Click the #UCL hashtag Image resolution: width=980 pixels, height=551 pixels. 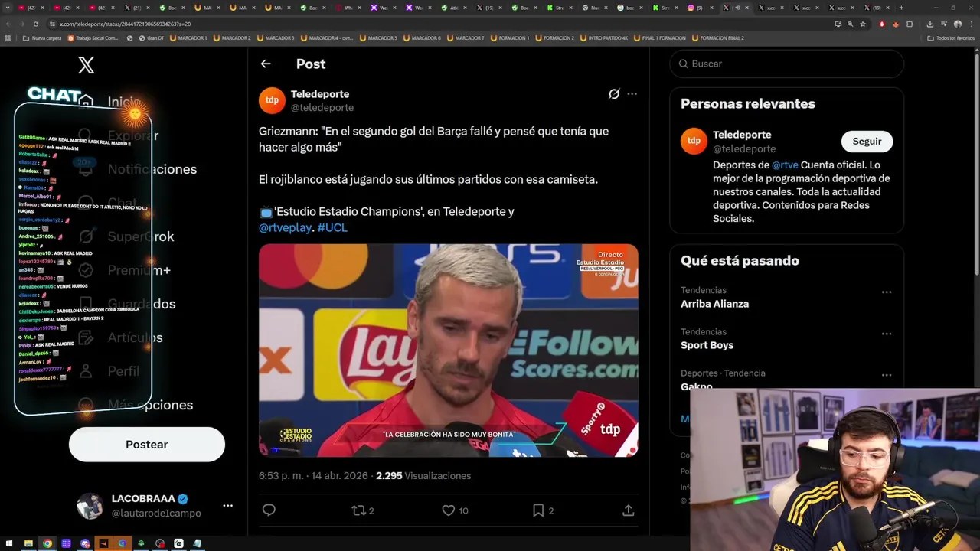point(332,227)
